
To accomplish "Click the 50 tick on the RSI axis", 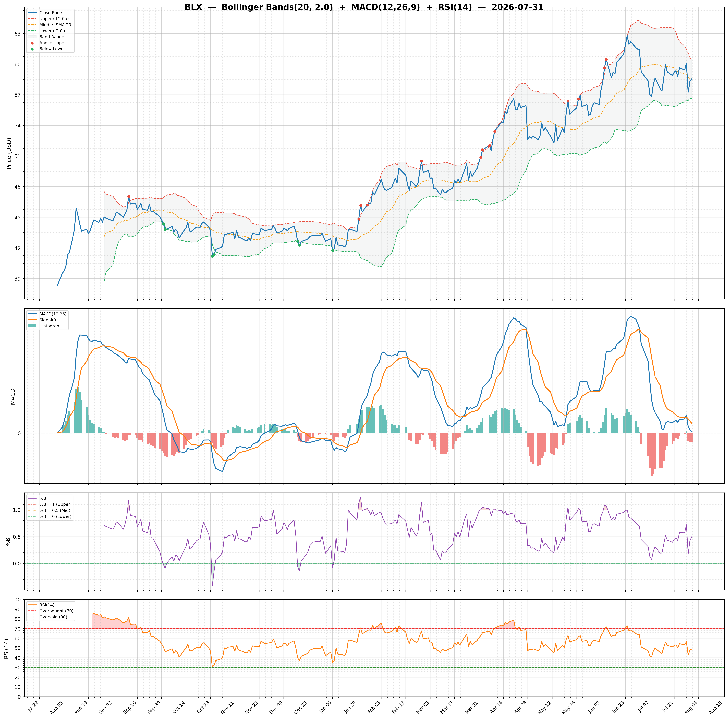I will coord(18,648).
